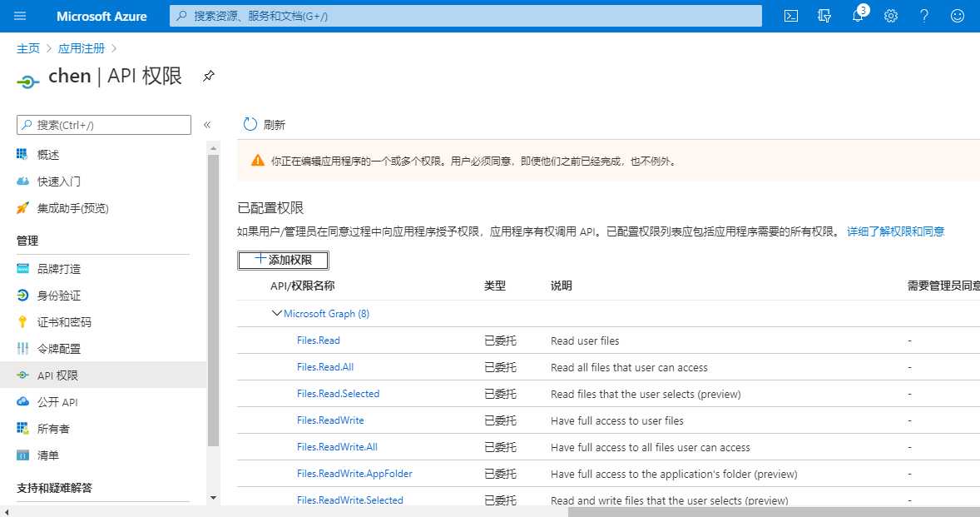Click the branding icon
The width and height of the screenshot is (980, 517).
(22, 269)
